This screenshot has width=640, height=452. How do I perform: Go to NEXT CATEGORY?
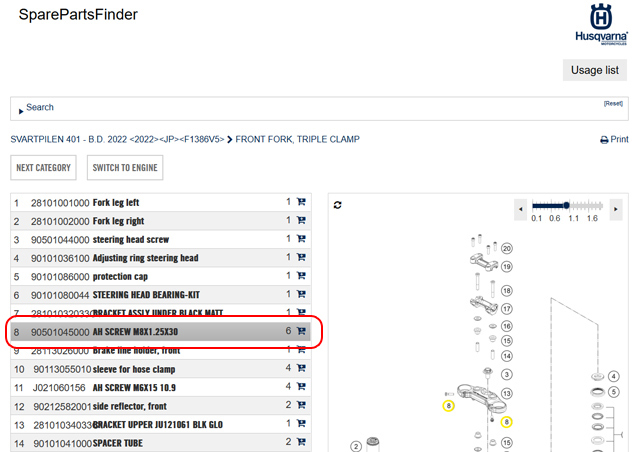(43, 168)
